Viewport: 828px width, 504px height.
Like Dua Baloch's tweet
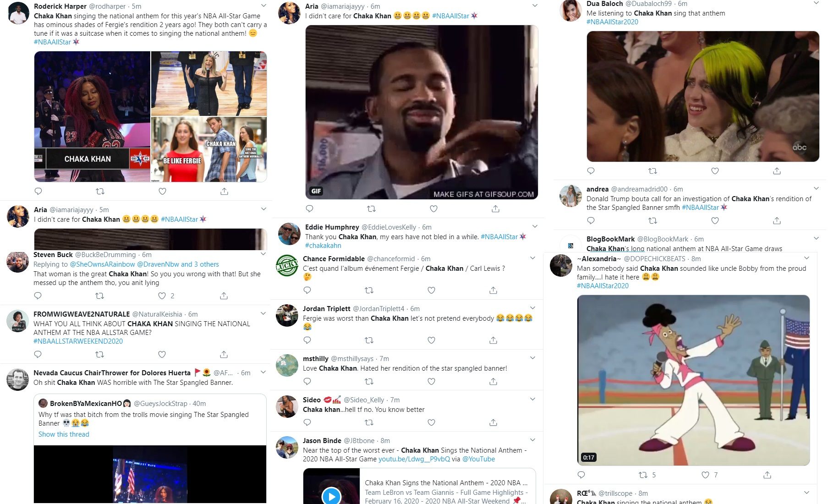point(715,171)
